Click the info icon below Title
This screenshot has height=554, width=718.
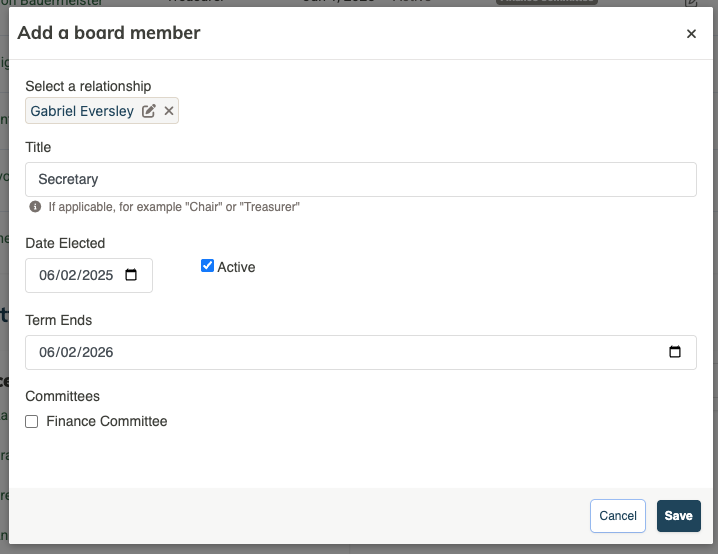tap(35, 206)
